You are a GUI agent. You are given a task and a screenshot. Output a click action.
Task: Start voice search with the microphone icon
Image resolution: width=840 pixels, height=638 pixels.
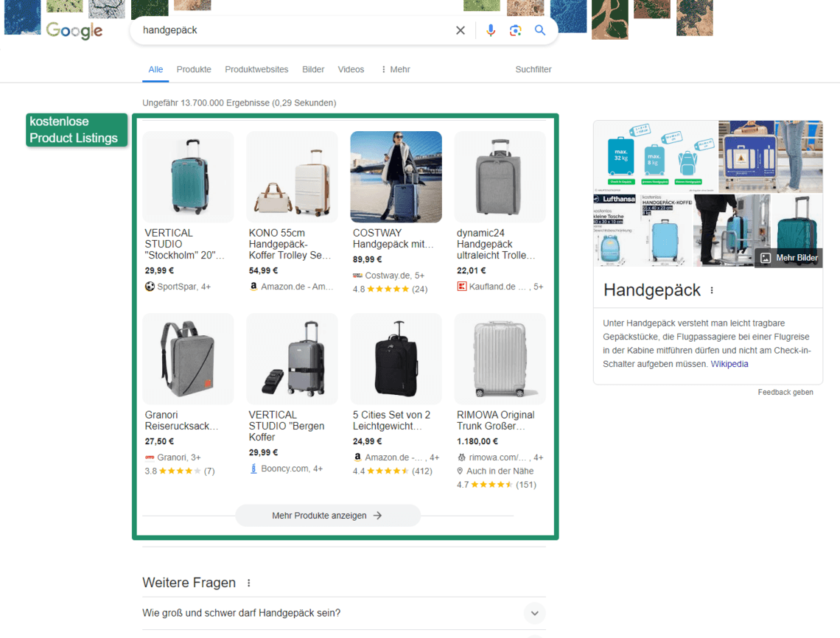point(490,30)
